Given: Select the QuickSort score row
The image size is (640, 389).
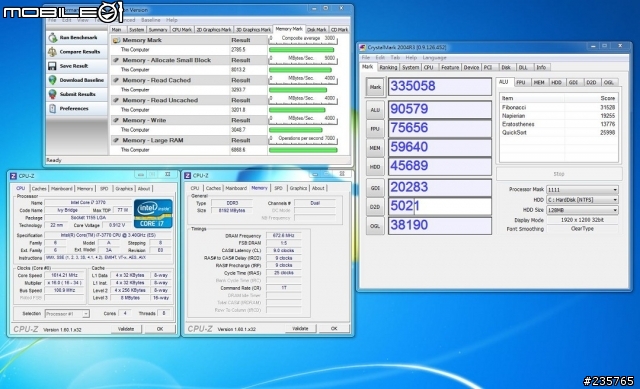Looking at the screenshot, I should click(558, 133).
